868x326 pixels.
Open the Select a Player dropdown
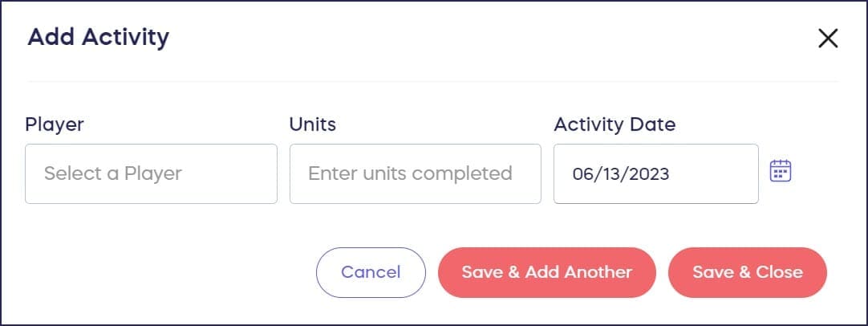pos(151,173)
